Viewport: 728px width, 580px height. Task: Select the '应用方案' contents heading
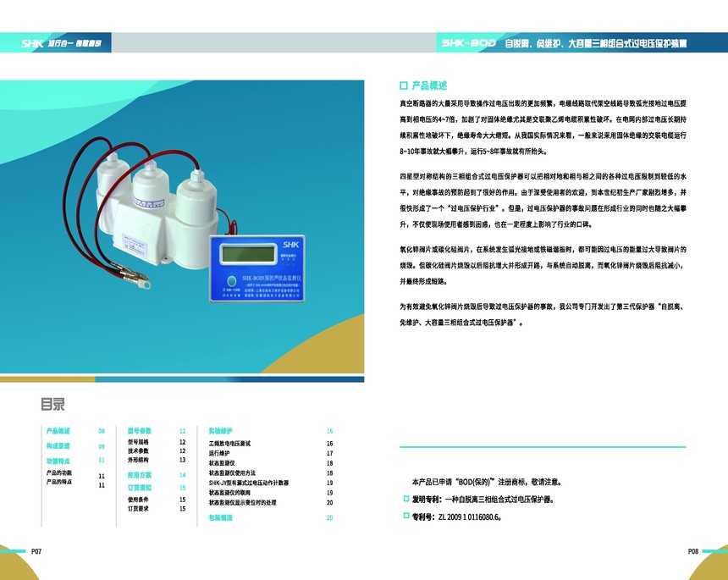coord(140,475)
